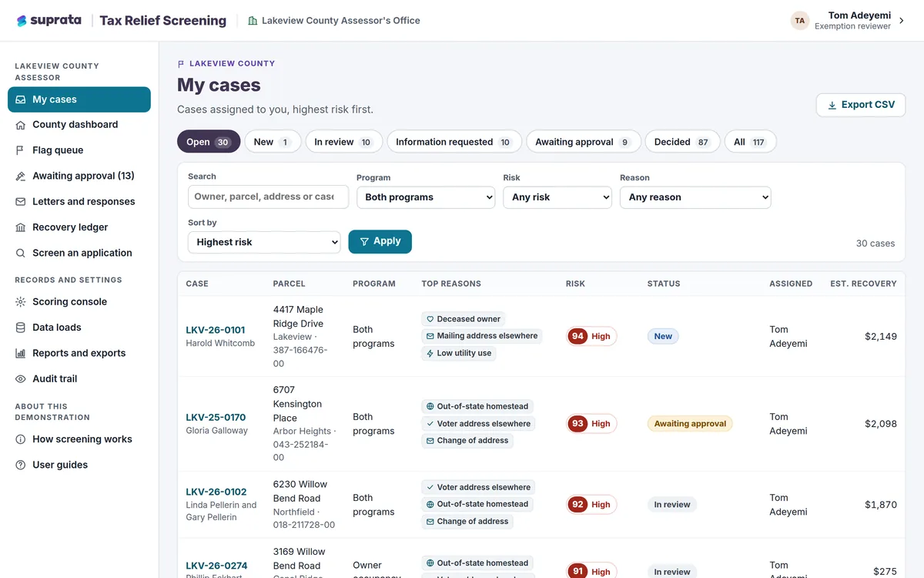924x578 pixels.
Task: Click the 94 High risk badge
Action: [x=591, y=336]
